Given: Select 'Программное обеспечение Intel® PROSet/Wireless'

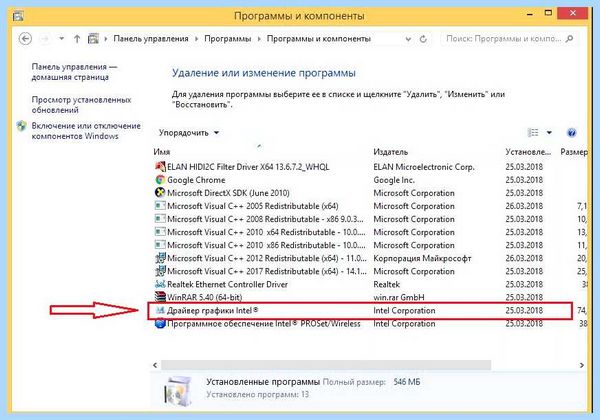Looking at the screenshot, I should pos(264,324).
